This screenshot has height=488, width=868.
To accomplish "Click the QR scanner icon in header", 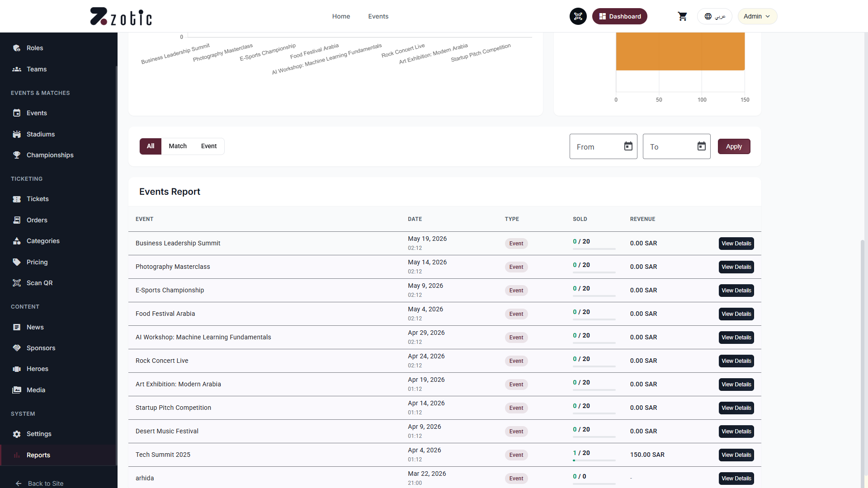I will (578, 16).
